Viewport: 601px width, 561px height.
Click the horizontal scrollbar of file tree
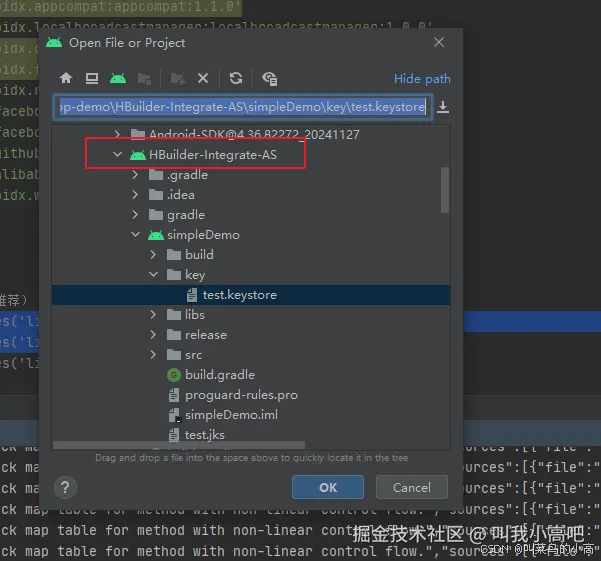pos(179,445)
